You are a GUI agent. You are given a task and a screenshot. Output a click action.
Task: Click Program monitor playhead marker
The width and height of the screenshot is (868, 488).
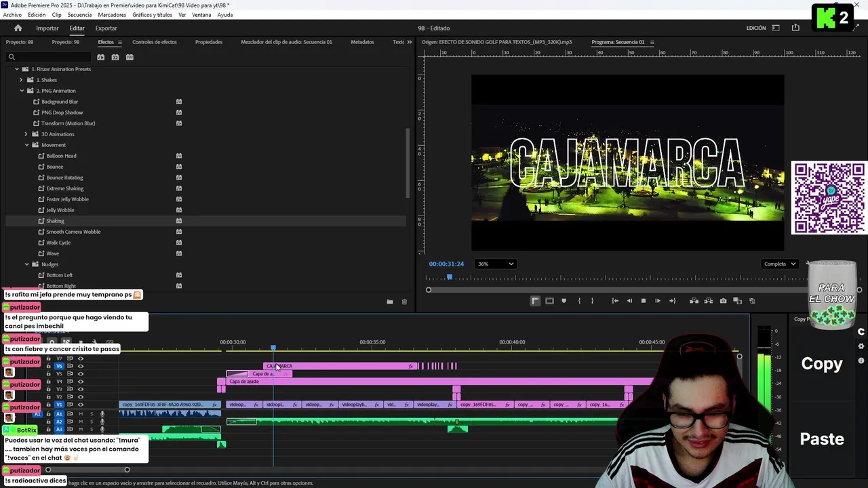pyautogui.click(x=449, y=277)
